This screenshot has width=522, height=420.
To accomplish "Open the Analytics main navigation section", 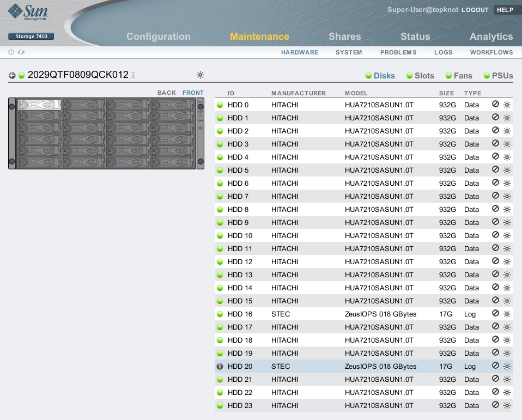I will click(x=491, y=36).
